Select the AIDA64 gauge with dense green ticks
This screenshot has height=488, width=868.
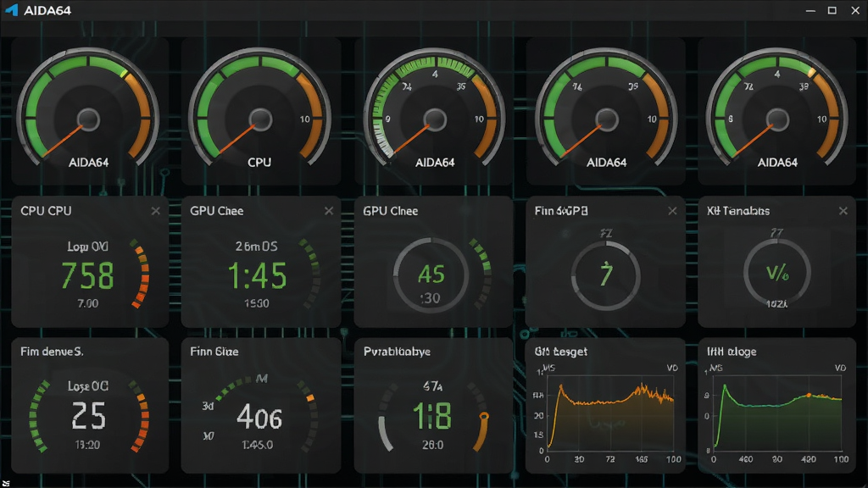(435, 109)
